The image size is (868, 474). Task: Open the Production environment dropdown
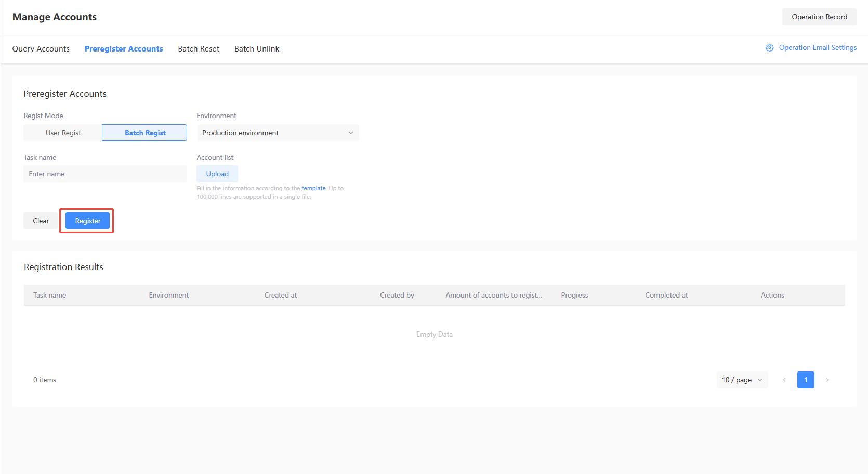[x=278, y=133]
